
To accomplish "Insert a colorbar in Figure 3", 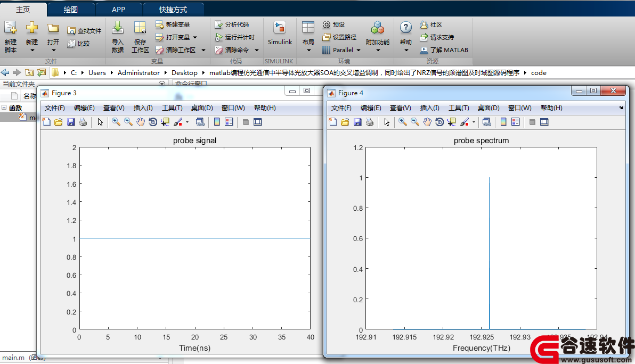I will (217, 122).
